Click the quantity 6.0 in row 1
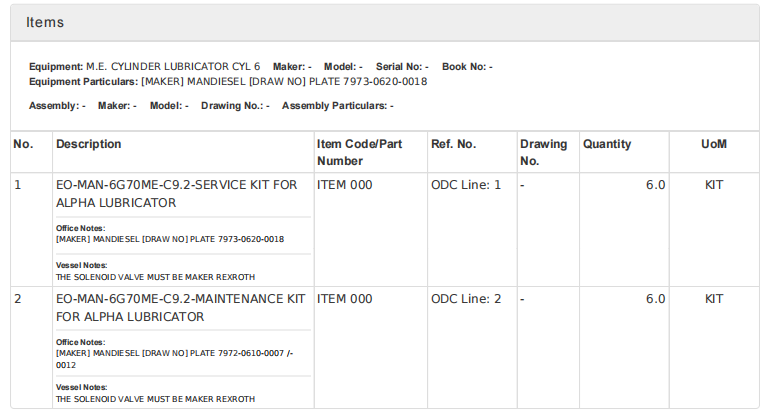 (655, 186)
